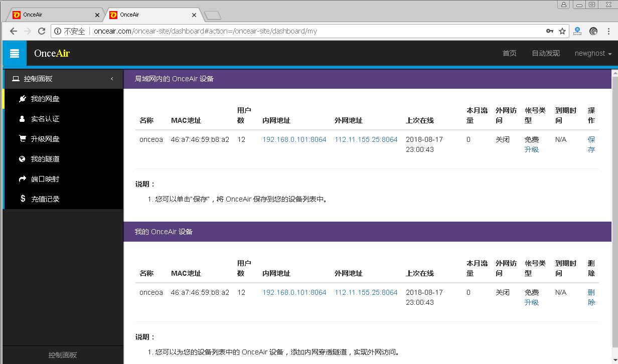Expand the newghost user dropdown

click(x=593, y=53)
